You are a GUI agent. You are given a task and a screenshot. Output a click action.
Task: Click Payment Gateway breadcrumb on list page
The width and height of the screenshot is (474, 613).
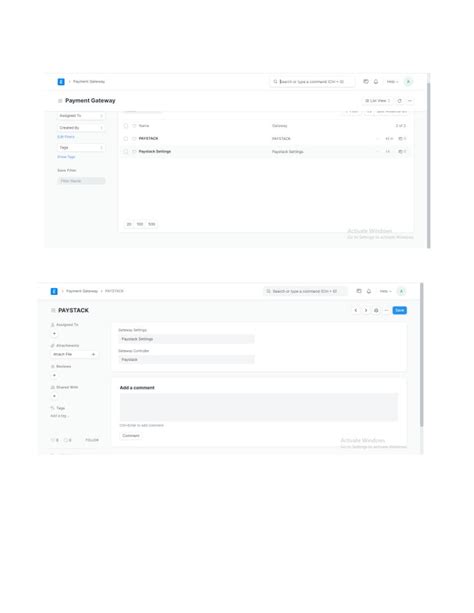[89, 82]
